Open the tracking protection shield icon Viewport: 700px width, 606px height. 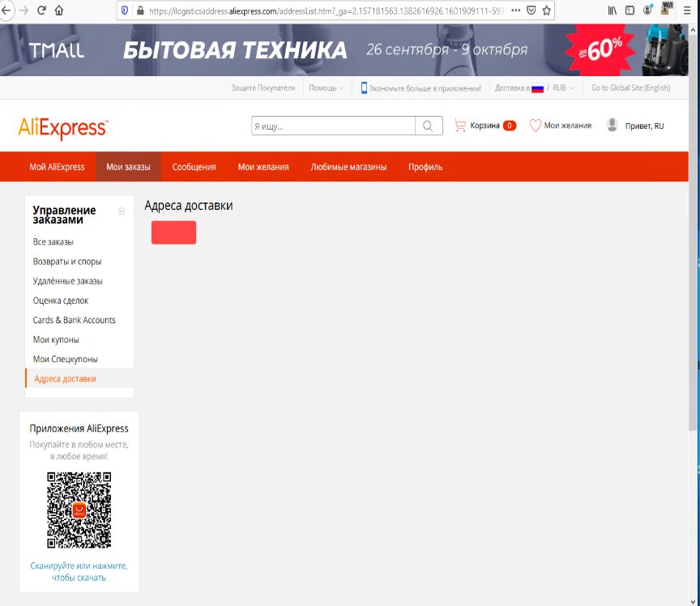[x=125, y=11]
